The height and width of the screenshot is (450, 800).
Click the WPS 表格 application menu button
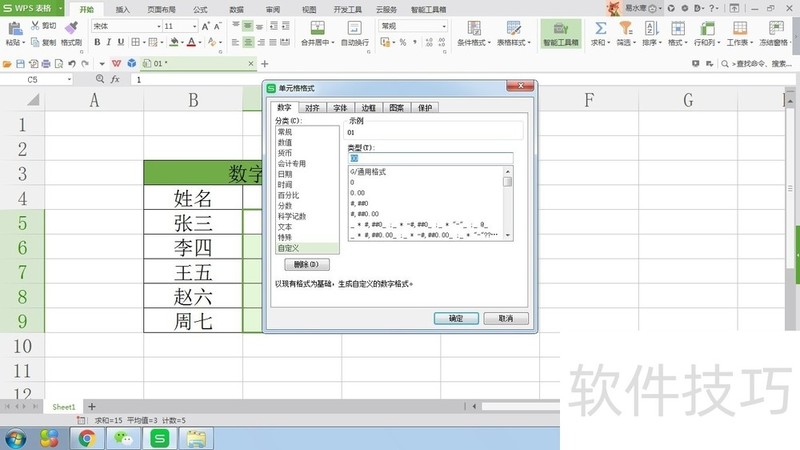click(x=32, y=8)
